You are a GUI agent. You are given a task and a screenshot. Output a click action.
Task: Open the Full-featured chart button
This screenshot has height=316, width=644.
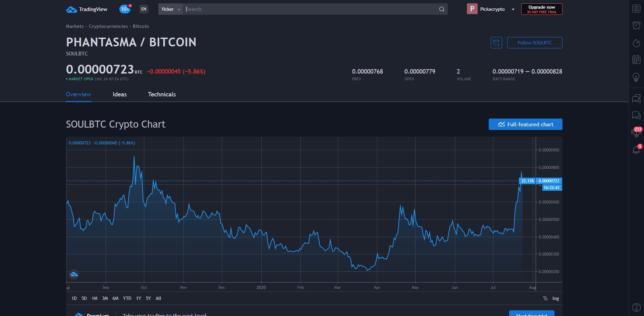click(x=526, y=124)
